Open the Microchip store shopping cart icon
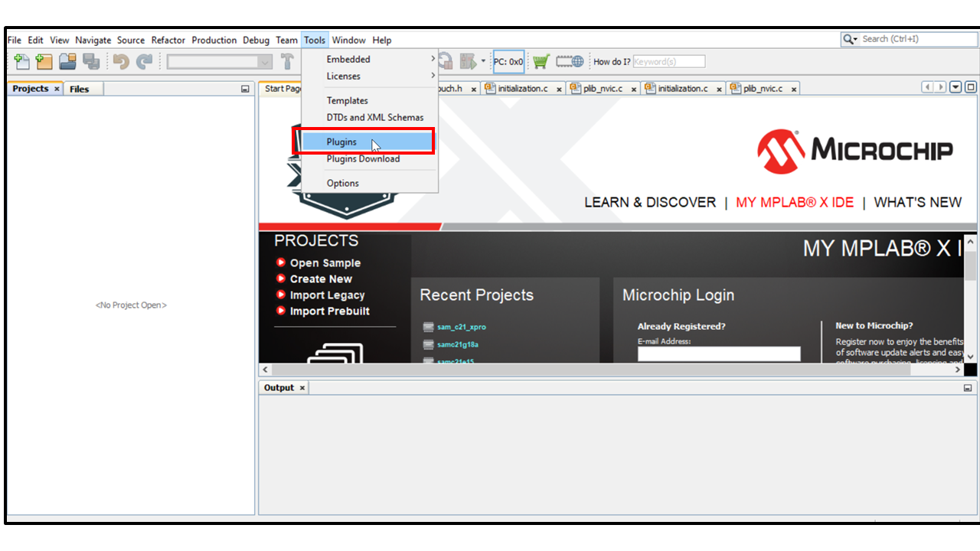 pos(541,61)
